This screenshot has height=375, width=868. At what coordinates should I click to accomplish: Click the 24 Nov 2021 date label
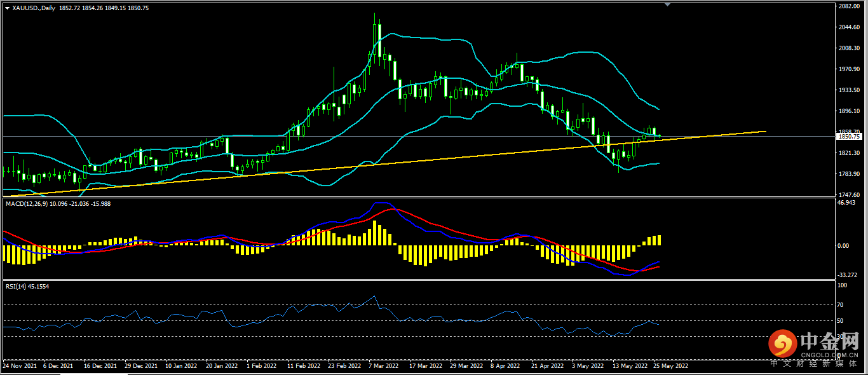coord(20,366)
